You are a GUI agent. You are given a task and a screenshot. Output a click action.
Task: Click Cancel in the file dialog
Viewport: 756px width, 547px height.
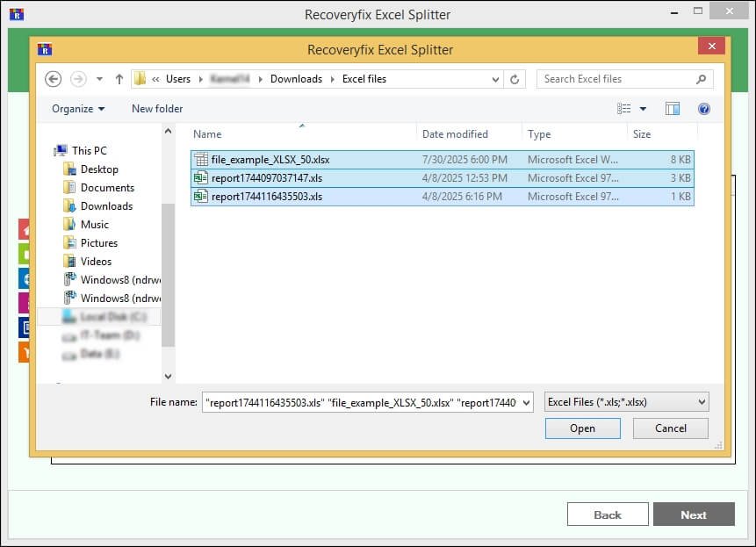pos(670,428)
